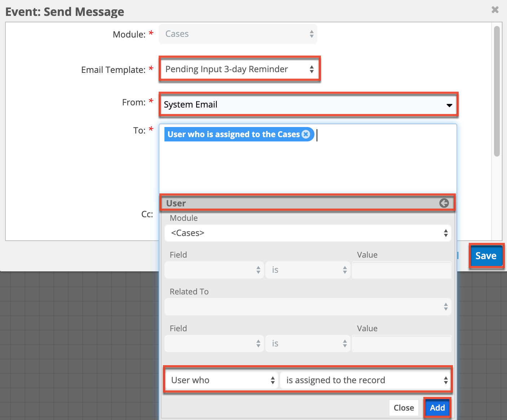Click the 'Related To' label

(x=189, y=292)
